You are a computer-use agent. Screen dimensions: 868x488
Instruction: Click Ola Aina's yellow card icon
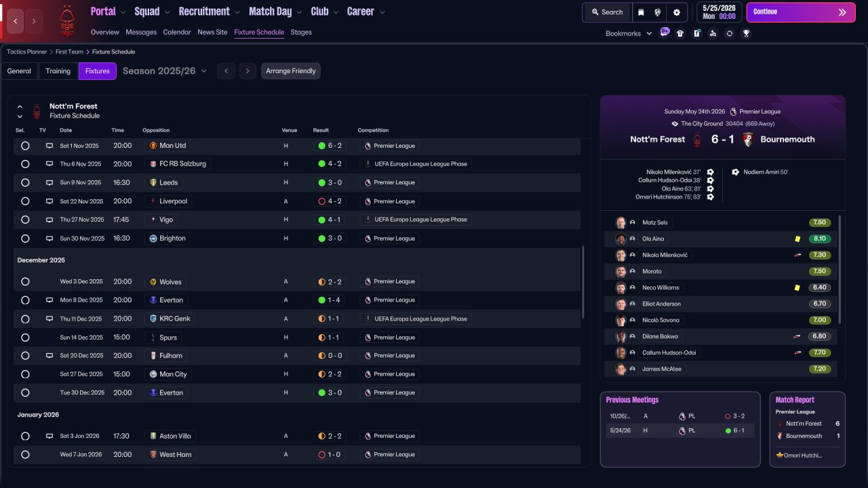[x=797, y=239]
